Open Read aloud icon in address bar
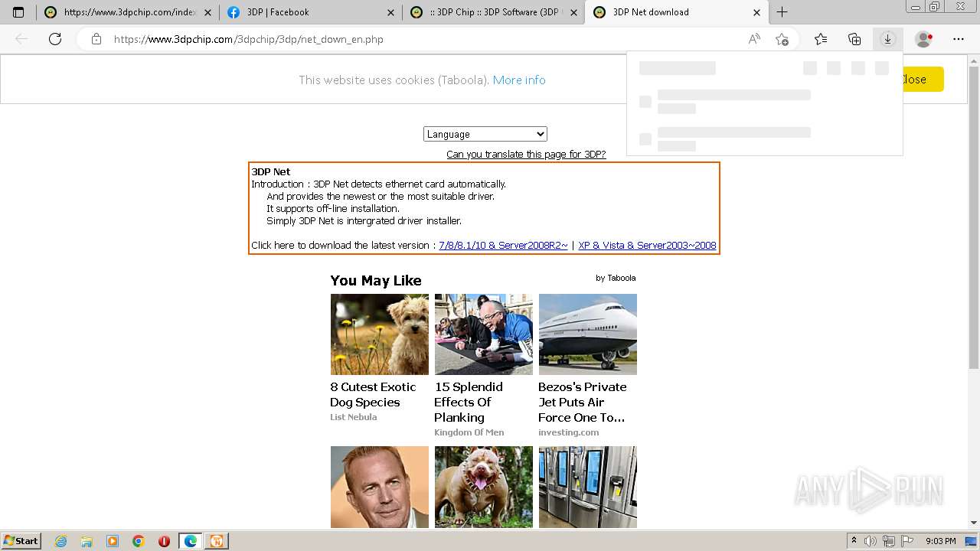 click(x=754, y=39)
